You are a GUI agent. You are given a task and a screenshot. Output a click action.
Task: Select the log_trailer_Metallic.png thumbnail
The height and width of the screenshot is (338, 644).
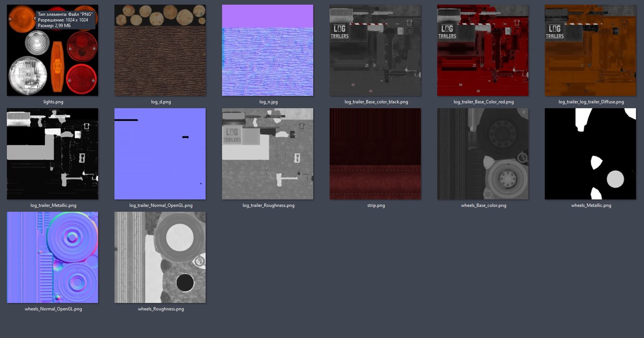coord(52,154)
